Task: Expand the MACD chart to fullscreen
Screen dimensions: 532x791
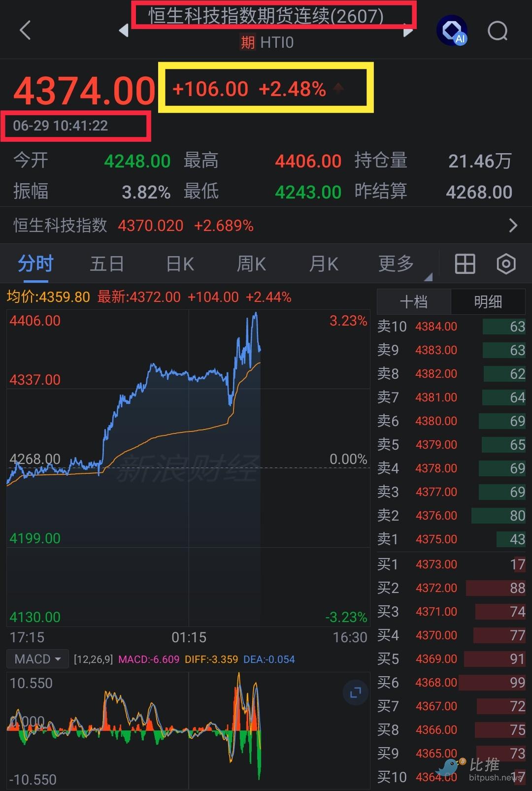Action: 355,693
